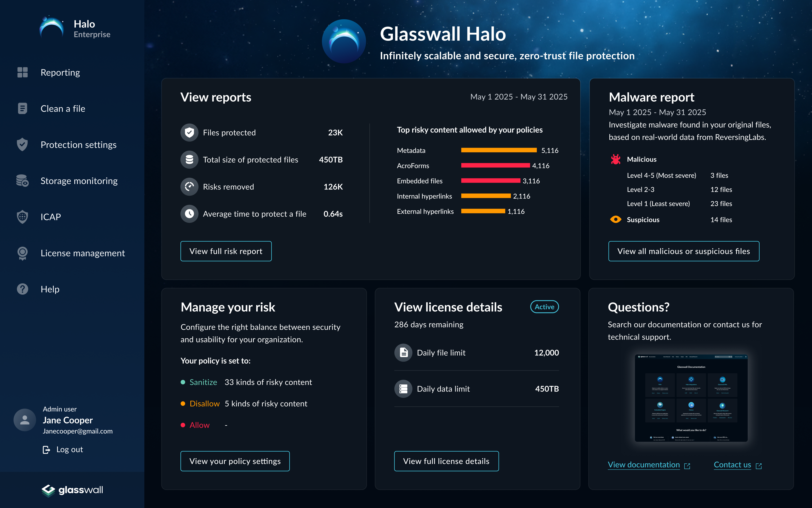Click View your policy settings button
This screenshot has height=508, width=812.
[235, 461]
